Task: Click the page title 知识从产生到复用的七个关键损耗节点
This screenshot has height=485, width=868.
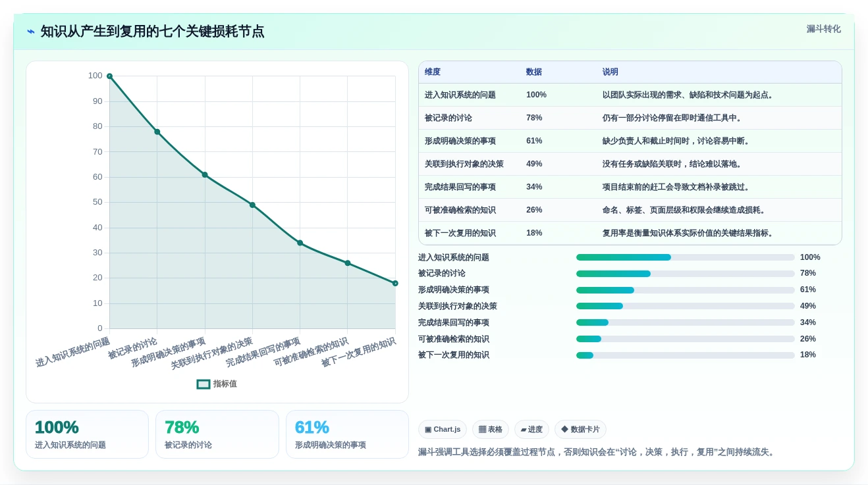Action: [x=152, y=32]
